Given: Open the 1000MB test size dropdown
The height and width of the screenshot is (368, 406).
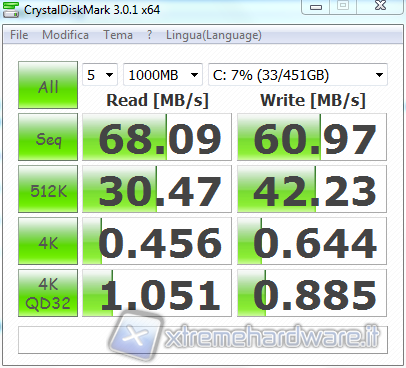Looking at the screenshot, I should tap(163, 75).
